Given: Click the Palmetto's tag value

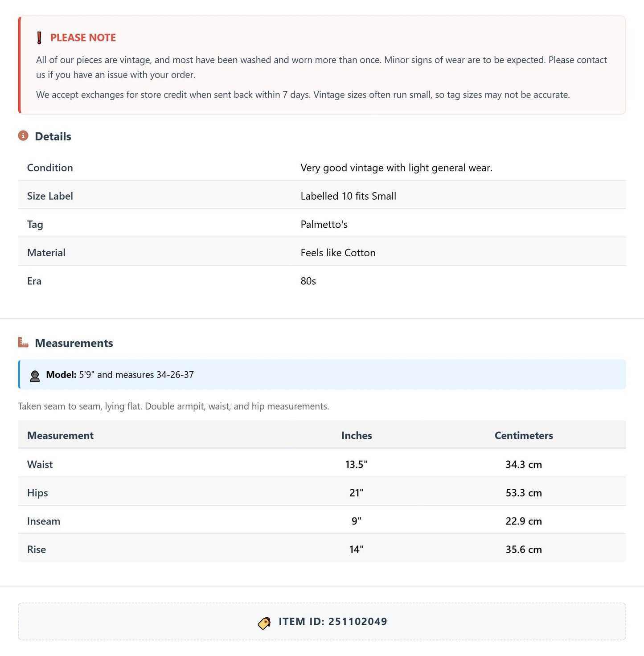Looking at the screenshot, I should [324, 224].
